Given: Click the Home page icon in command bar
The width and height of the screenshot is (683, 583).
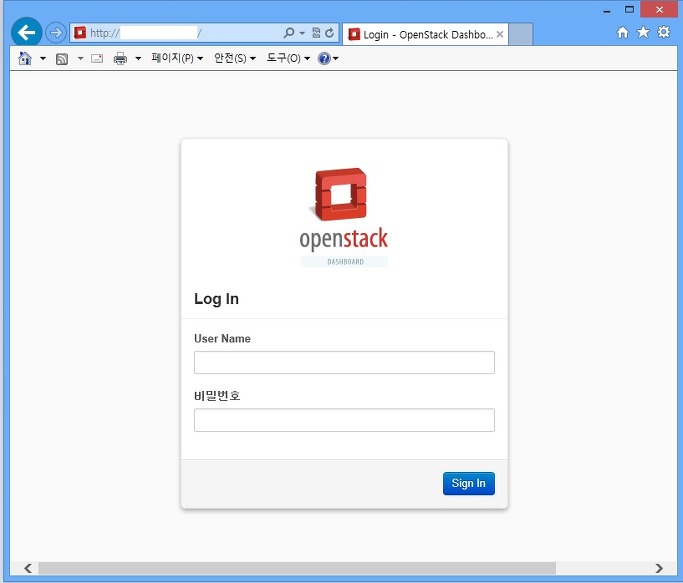Looking at the screenshot, I should coord(25,58).
